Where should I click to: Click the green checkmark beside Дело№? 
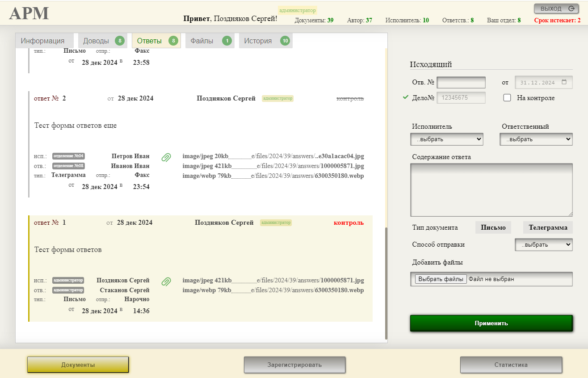pyautogui.click(x=406, y=97)
